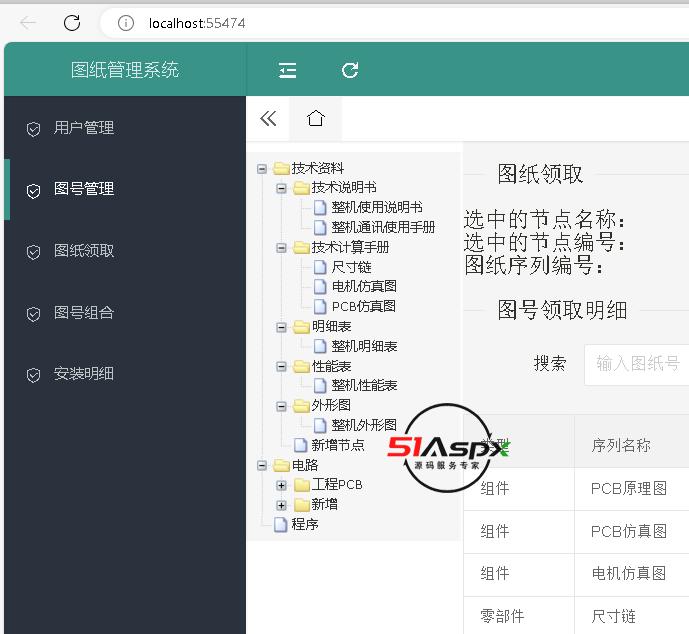Click the 明细表 folder icon

point(301,327)
